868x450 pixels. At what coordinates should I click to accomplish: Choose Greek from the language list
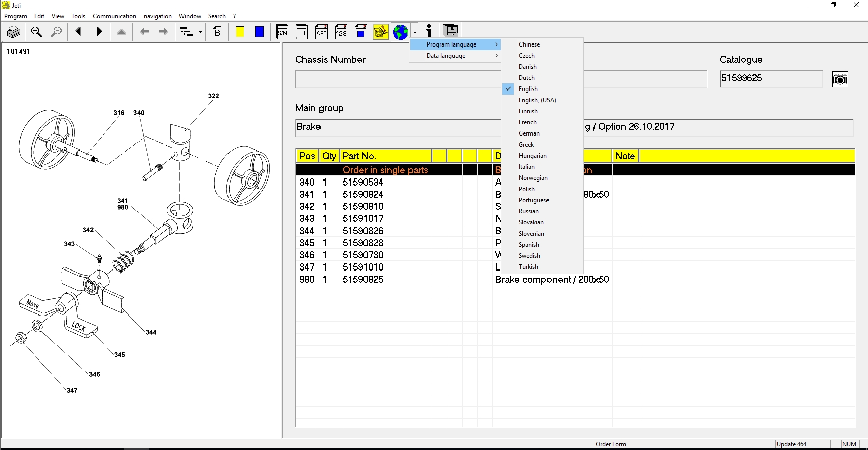pyautogui.click(x=542, y=145)
